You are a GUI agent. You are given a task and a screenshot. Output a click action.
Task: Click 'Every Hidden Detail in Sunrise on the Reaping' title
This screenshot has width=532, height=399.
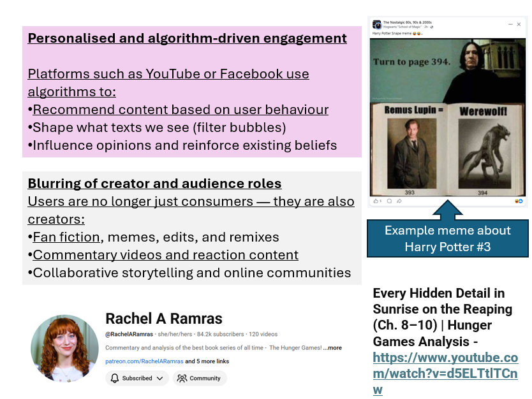click(442, 301)
